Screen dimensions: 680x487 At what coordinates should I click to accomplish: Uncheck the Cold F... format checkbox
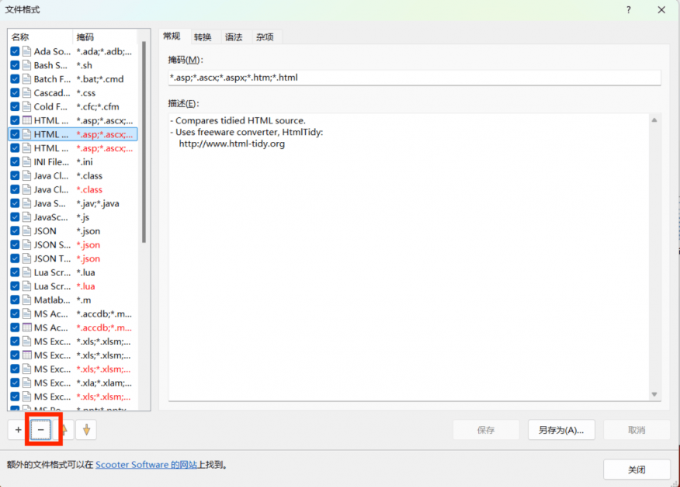click(x=15, y=107)
